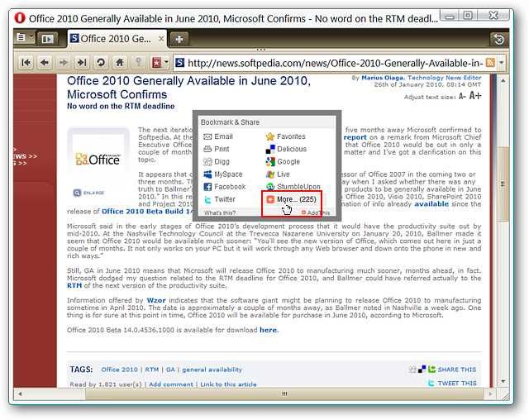Screen dimensions: 529x420
Task: Open author Marius Oiaga link
Action: 382,78
